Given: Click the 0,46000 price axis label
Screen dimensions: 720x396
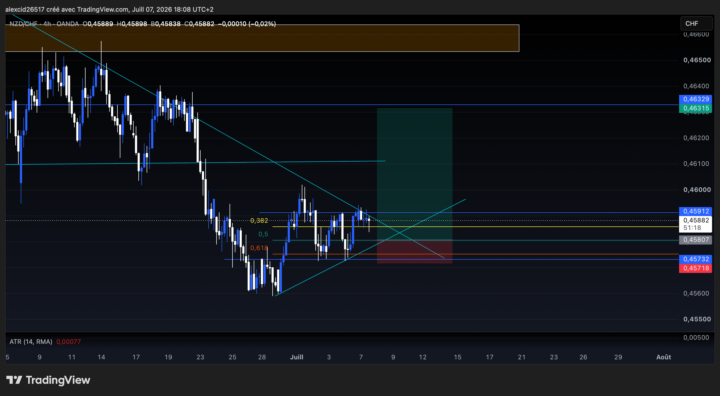Looking at the screenshot, I should pyautogui.click(x=696, y=189).
